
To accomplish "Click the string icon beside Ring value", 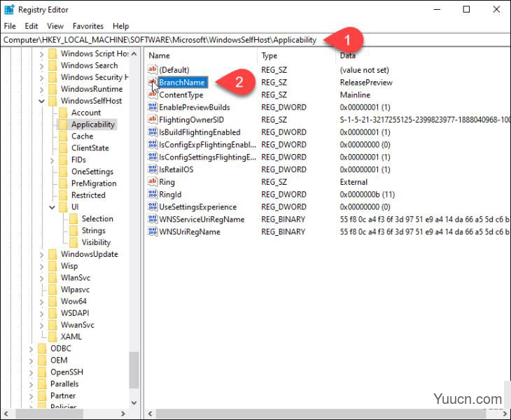I will tap(152, 181).
